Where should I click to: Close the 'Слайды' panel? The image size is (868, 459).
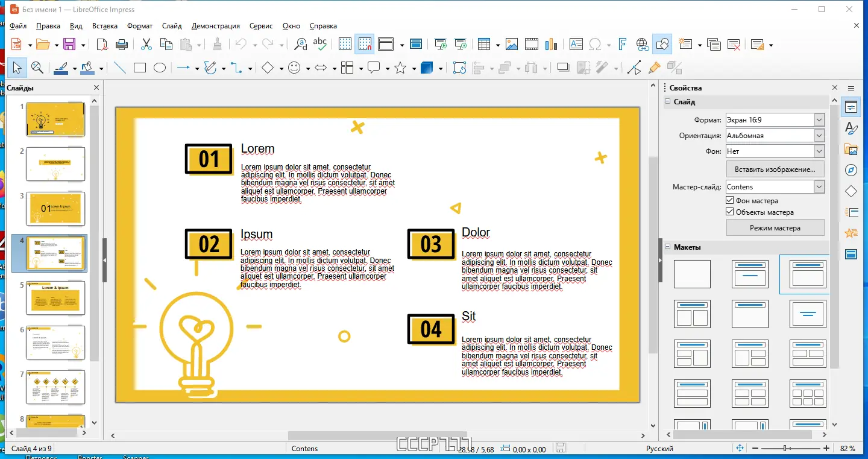(x=96, y=88)
